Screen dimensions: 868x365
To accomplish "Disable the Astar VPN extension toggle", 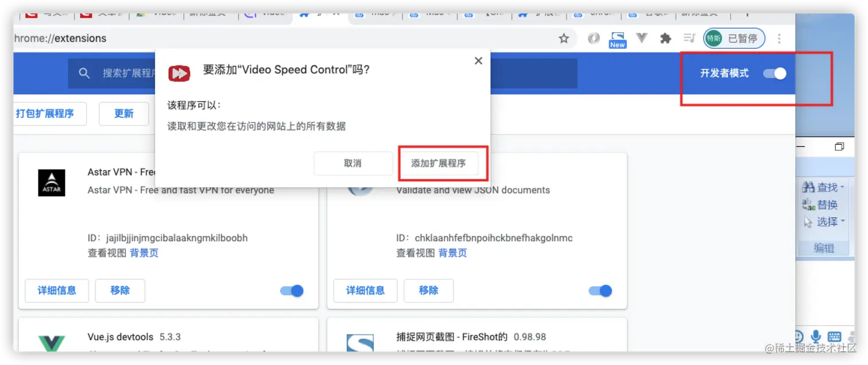I will pos(292,291).
